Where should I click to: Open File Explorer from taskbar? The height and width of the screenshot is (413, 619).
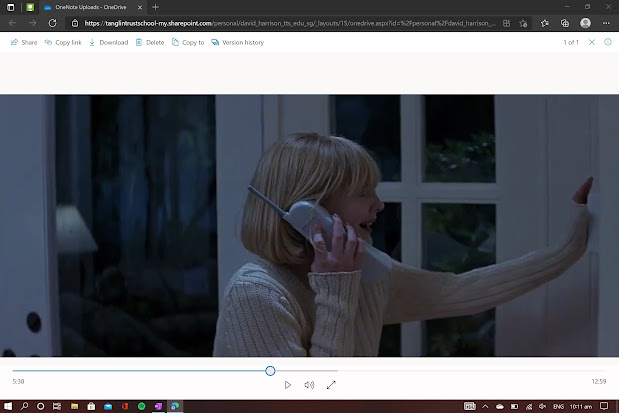point(74,406)
